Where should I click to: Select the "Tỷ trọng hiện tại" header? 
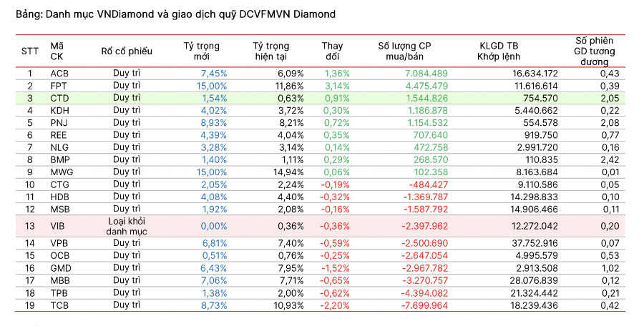coord(275,51)
